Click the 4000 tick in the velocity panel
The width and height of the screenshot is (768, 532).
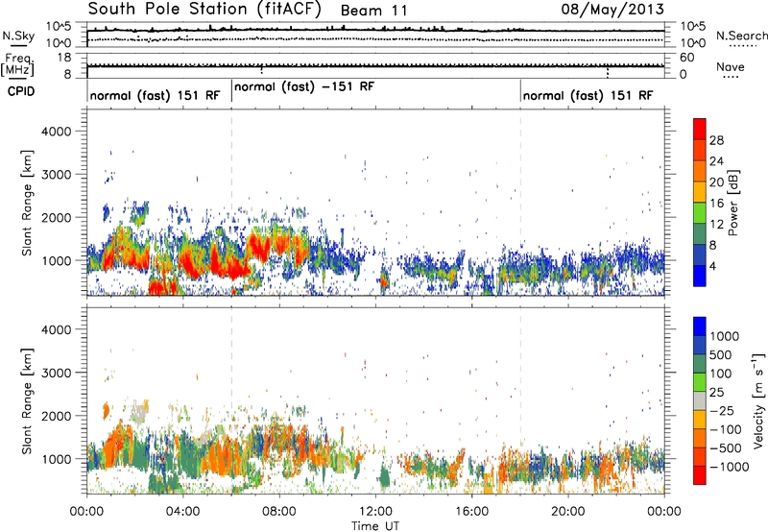tap(57, 329)
